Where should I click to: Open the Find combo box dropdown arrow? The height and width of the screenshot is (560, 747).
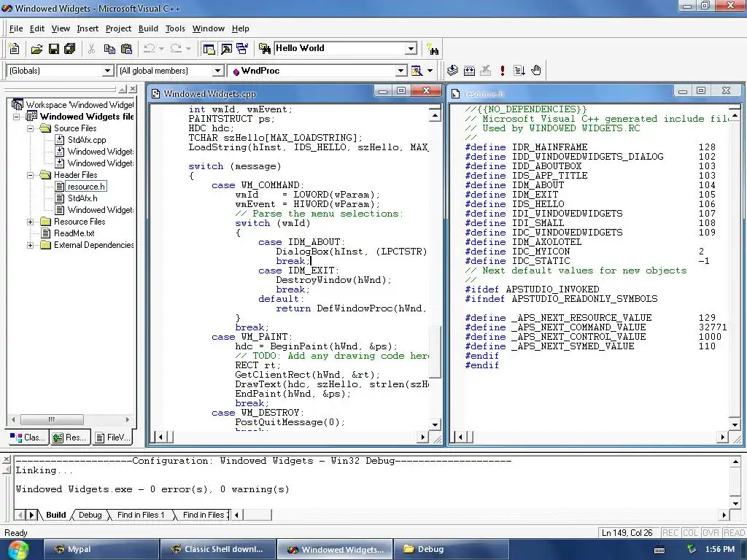pos(411,48)
